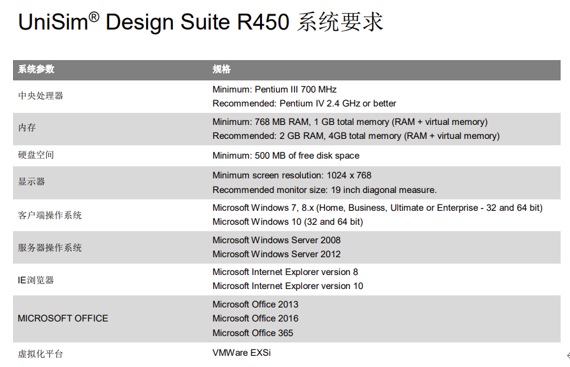Click the Microsoft Windows 10 line
Viewport: 570px width, 367px height.
point(288,222)
